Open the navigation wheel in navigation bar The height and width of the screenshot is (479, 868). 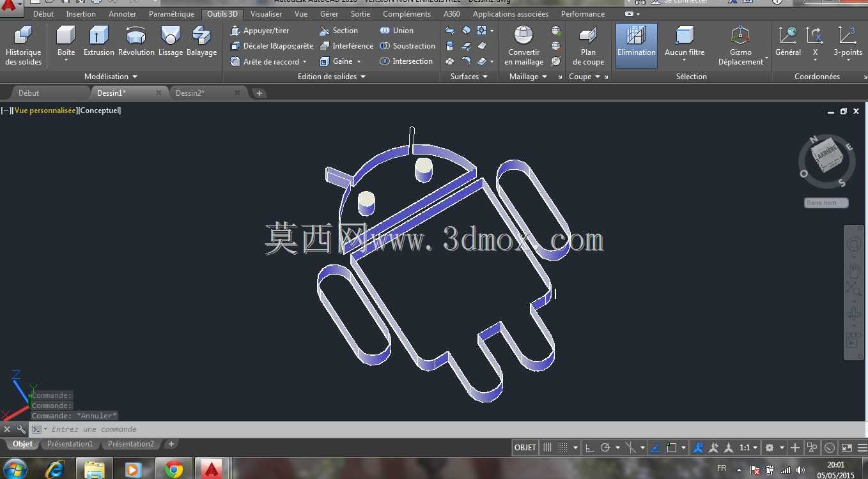(854, 245)
